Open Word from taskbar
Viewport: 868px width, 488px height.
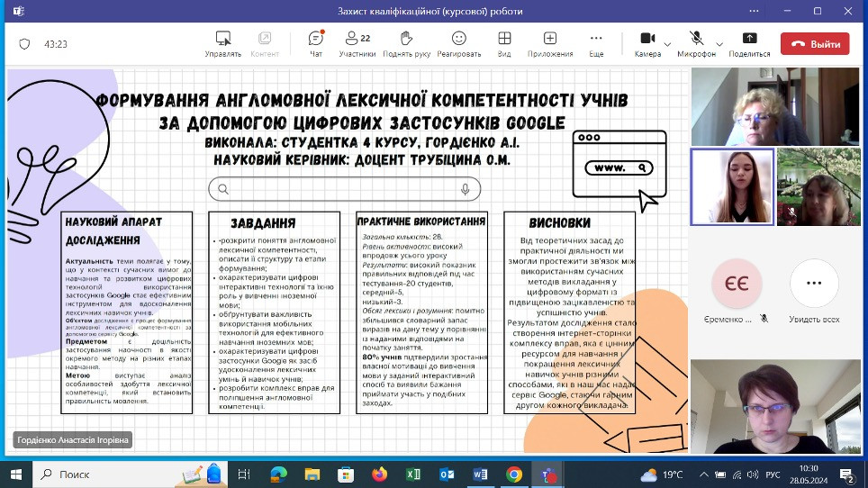click(x=481, y=474)
